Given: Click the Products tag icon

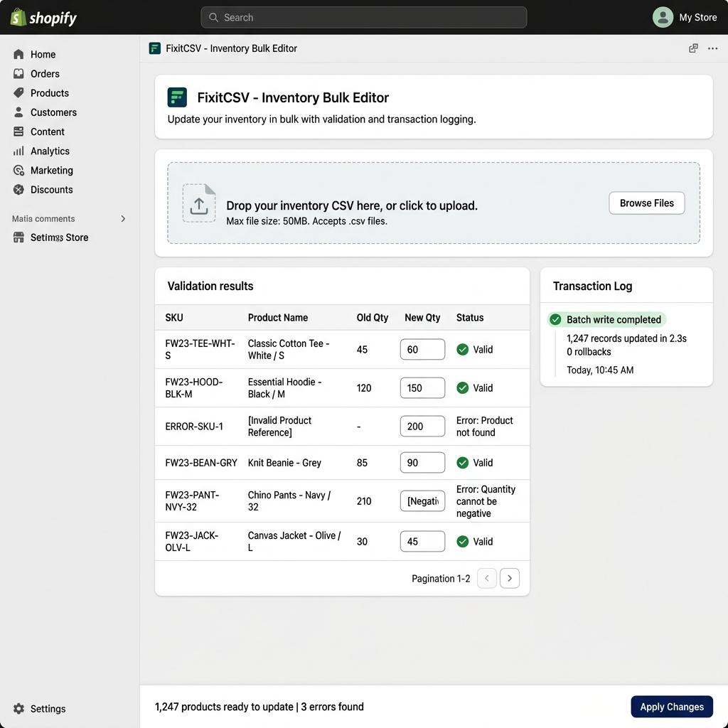Looking at the screenshot, I should (x=18, y=93).
